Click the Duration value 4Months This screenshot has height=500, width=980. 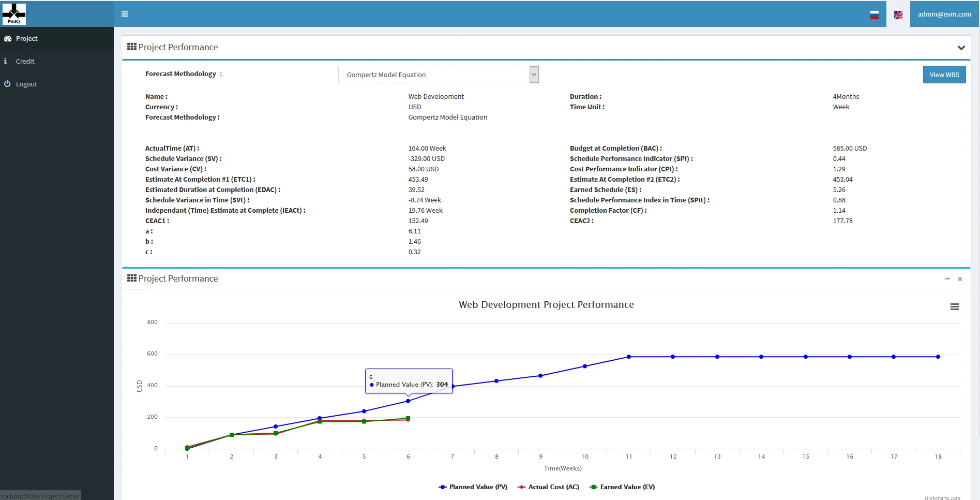coord(846,97)
